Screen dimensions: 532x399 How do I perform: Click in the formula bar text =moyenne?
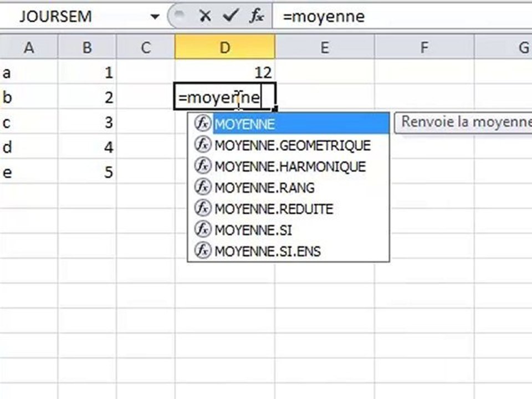point(324,16)
